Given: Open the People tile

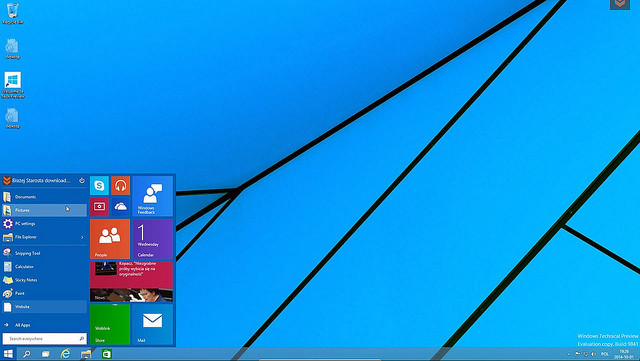Looking at the screenshot, I should [110, 239].
